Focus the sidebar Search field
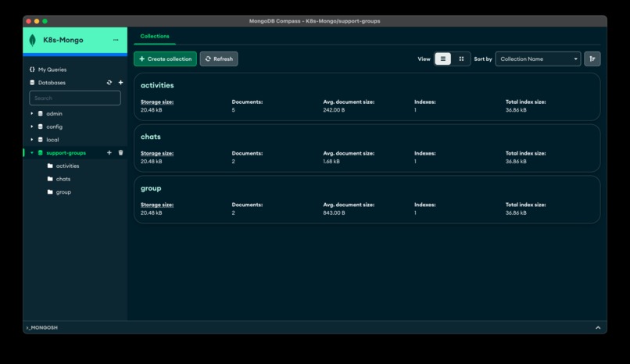The image size is (630, 364). click(x=75, y=98)
